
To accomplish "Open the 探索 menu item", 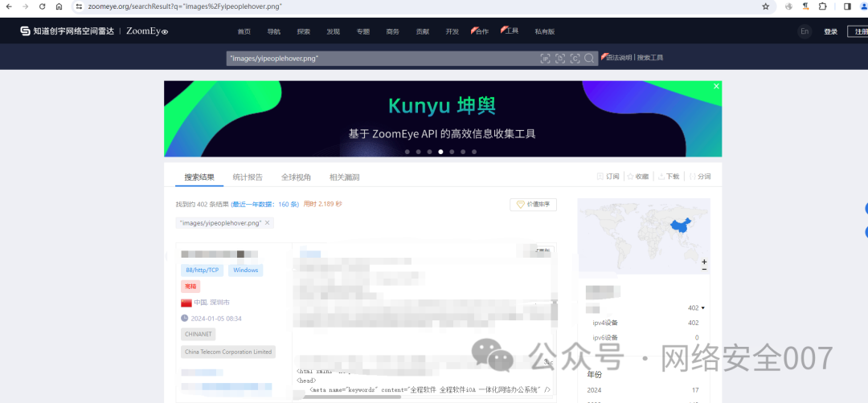I will [303, 31].
